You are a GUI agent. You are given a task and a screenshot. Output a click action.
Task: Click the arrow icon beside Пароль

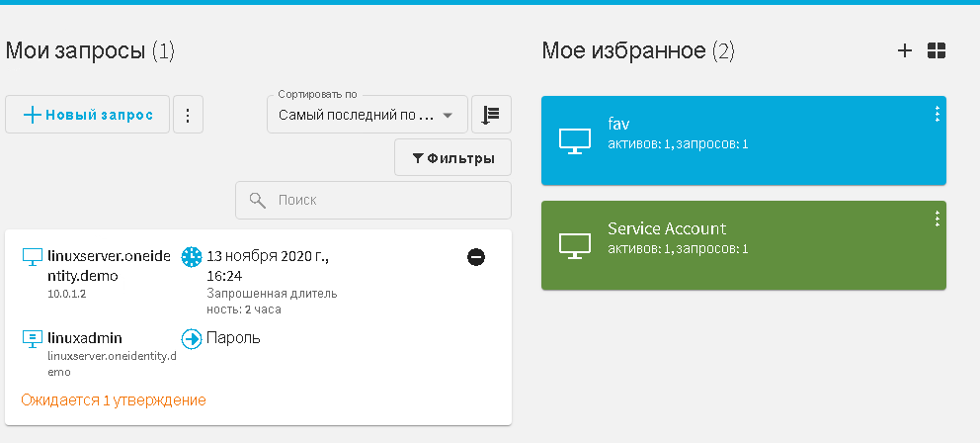tap(192, 338)
